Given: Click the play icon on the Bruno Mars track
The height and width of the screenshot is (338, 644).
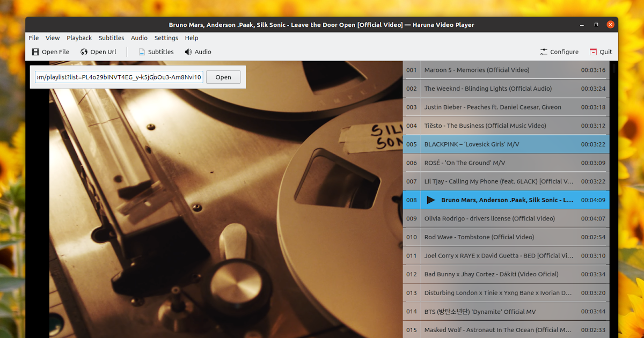Looking at the screenshot, I should pyautogui.click(x=430, y=200).
